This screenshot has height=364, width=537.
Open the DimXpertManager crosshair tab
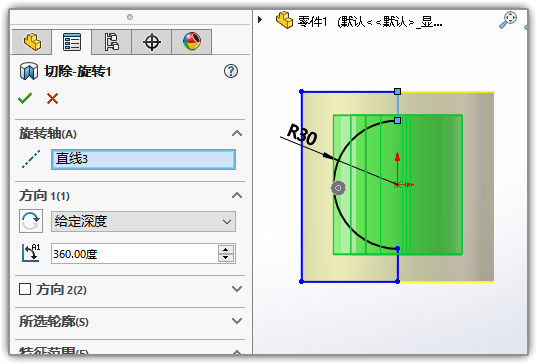click(x=151, y=42)
